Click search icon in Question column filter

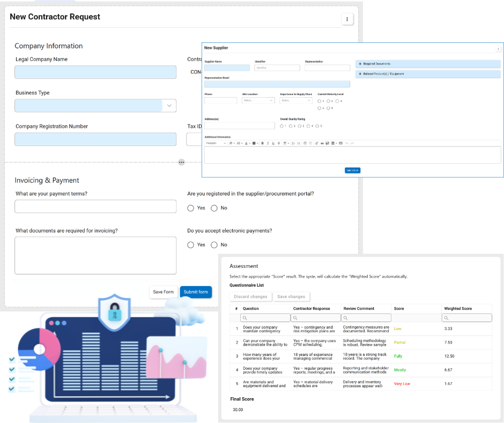point(245,318)
